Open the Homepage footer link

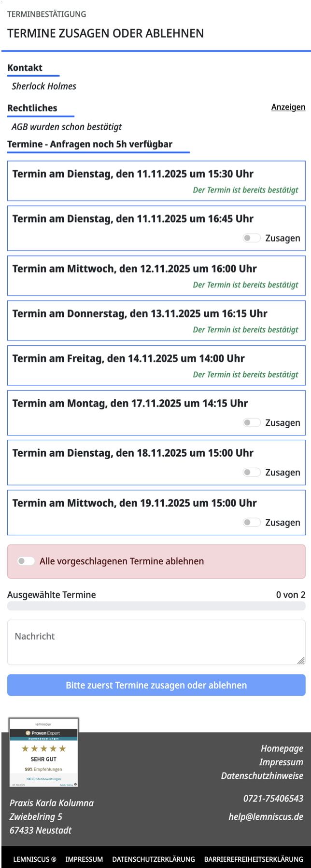(x=282, y=748)
